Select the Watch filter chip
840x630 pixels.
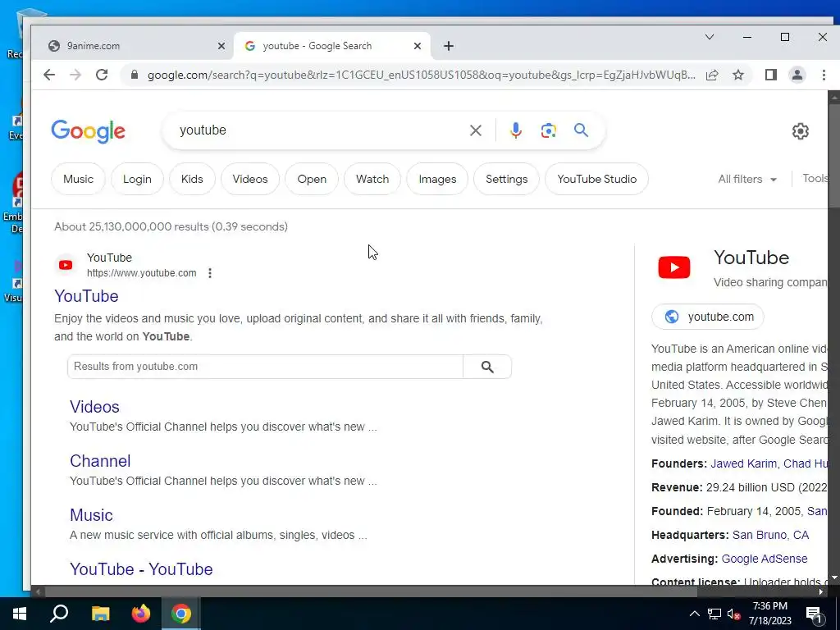[372, 179]
